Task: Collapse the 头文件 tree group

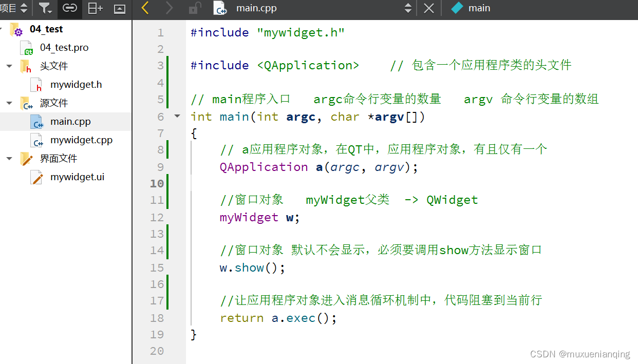Action: pyautogui.click(x=9, y=66)
